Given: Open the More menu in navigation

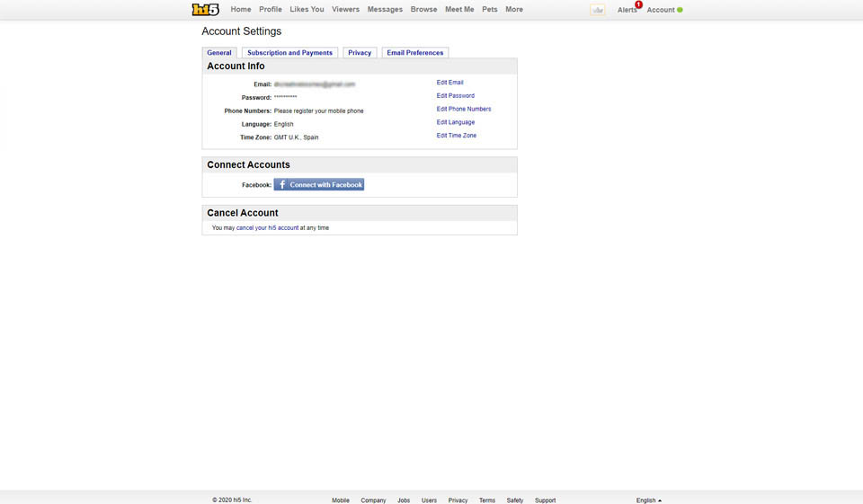Looking at the screenshot, I should 513,10.
